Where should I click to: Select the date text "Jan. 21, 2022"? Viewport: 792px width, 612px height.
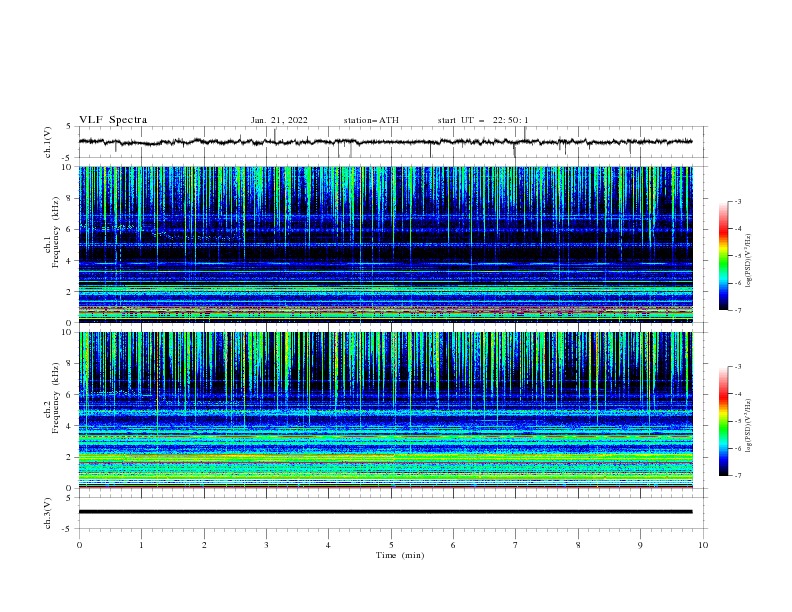pos(279,120)
